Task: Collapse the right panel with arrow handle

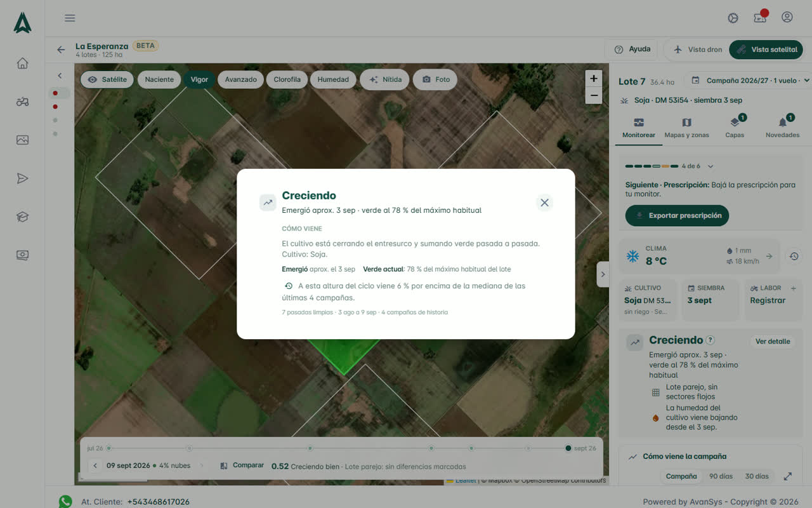Action: [x=603, y=274]
